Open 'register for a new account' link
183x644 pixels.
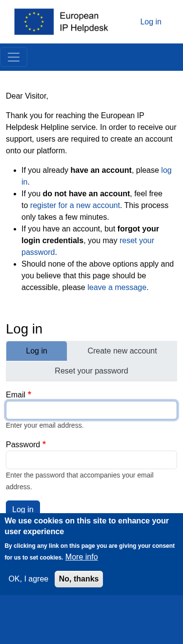point(75,206)
